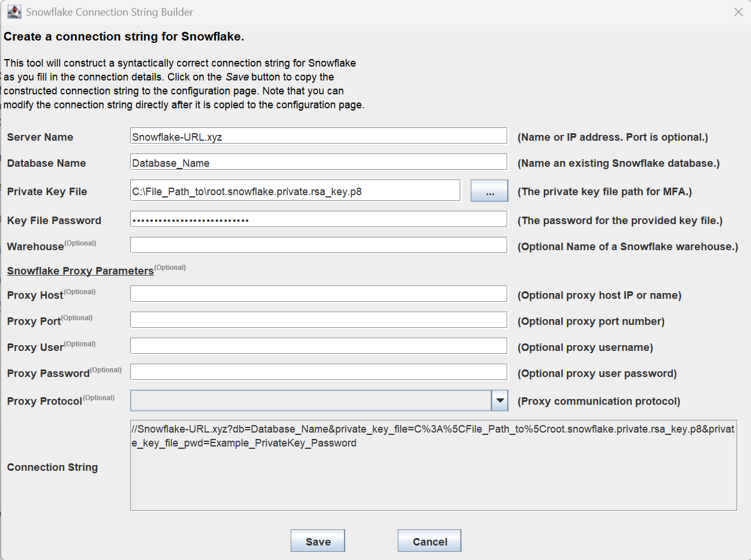Click the Warehouse input field
The width and height of the screenshot is (751, 560).
(318, 246)
